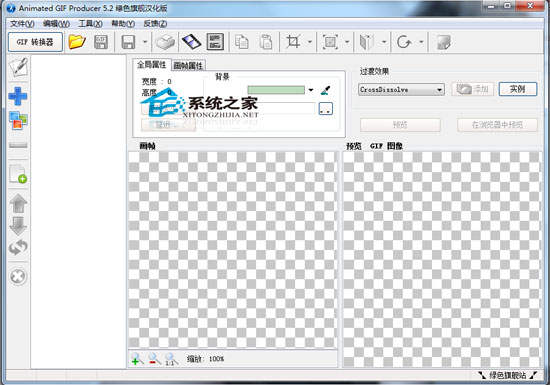550x385 pixels.
Task: Click the 添加 transition button
Action: tap(472, 89)
